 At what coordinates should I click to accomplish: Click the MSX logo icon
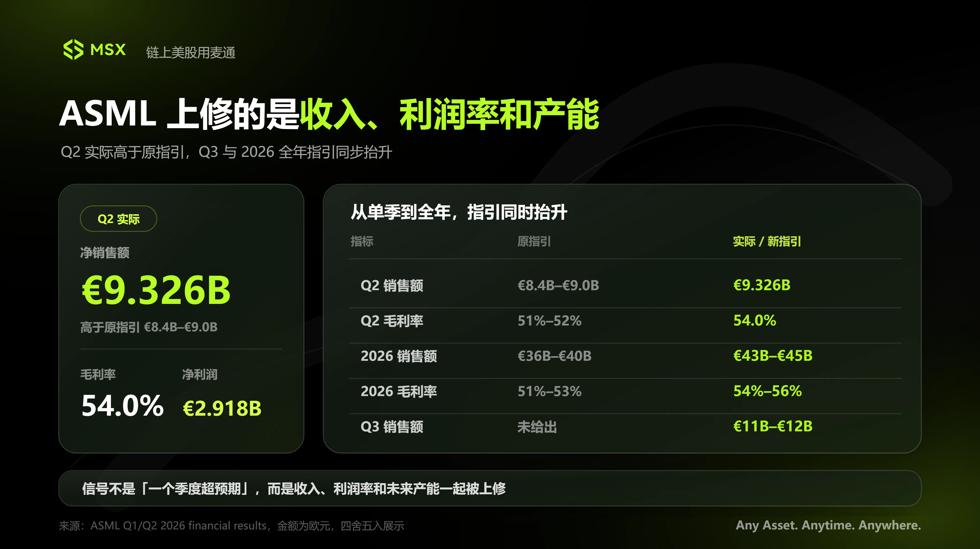tap(73, 50)
